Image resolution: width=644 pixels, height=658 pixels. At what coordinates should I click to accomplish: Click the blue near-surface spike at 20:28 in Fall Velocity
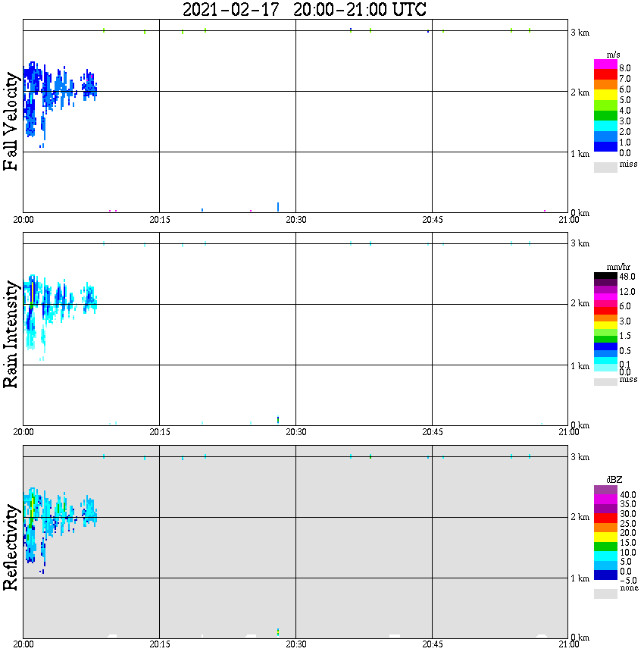[x=278, y=207]
